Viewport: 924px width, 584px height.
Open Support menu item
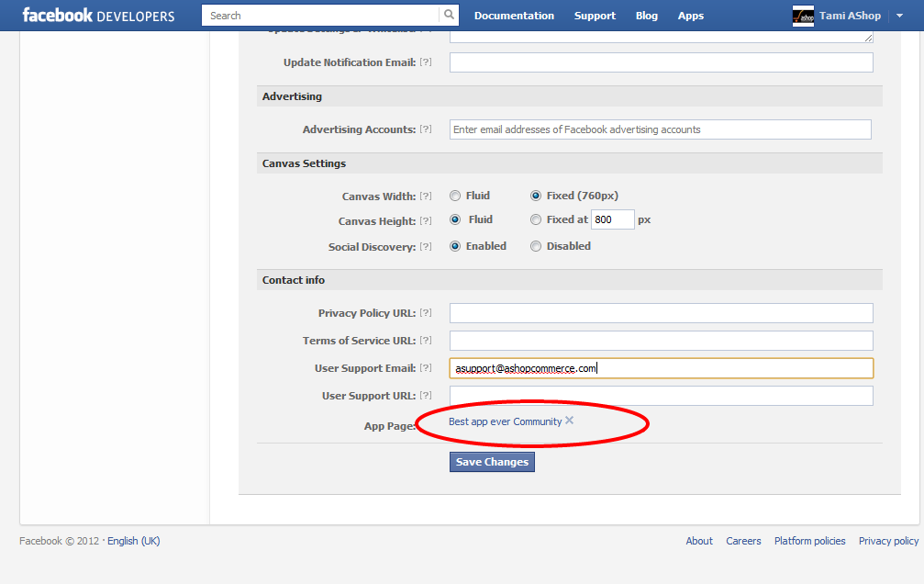595,16
